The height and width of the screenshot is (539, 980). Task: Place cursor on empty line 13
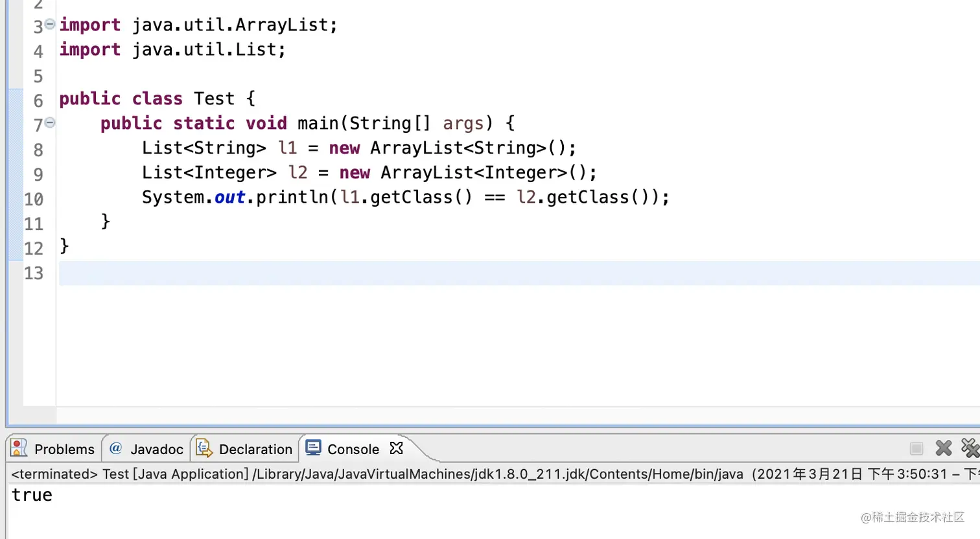(519, 273)
